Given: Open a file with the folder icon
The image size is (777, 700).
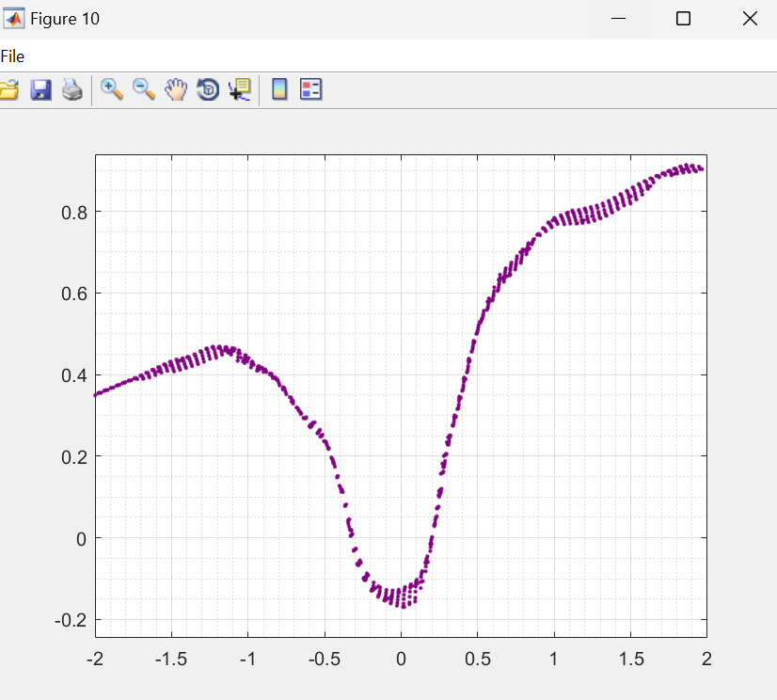Looking at the screenshot, I should coord(8,90).
